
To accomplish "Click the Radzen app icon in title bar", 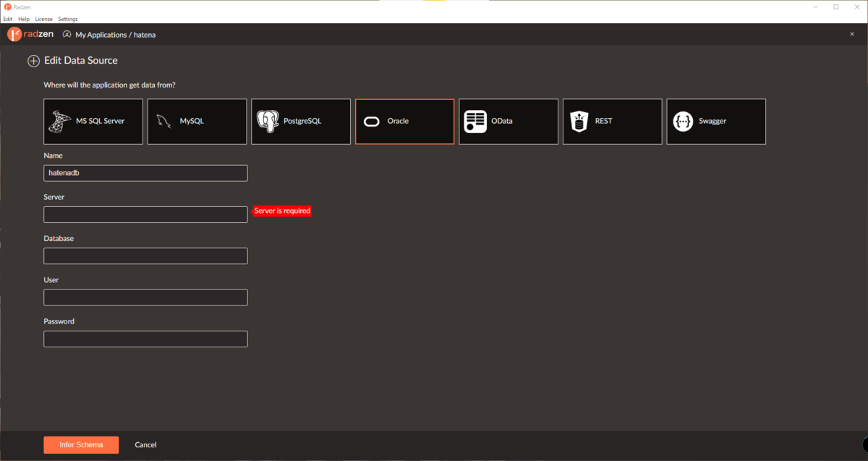I will coord(7,7).
